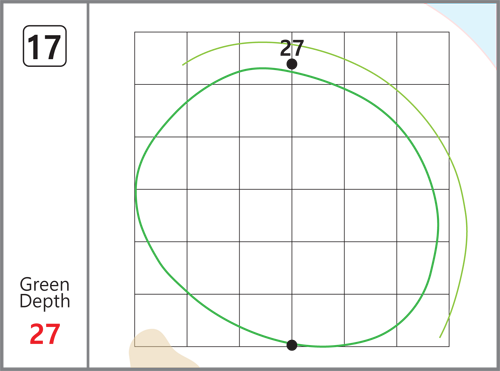
Task: Click the black 27 label above the top dot
Action: coord(292,48)
